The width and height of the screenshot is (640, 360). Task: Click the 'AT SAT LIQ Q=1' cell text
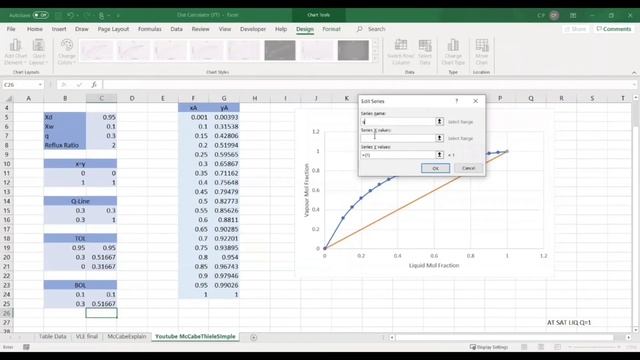(x=569, y=322)
